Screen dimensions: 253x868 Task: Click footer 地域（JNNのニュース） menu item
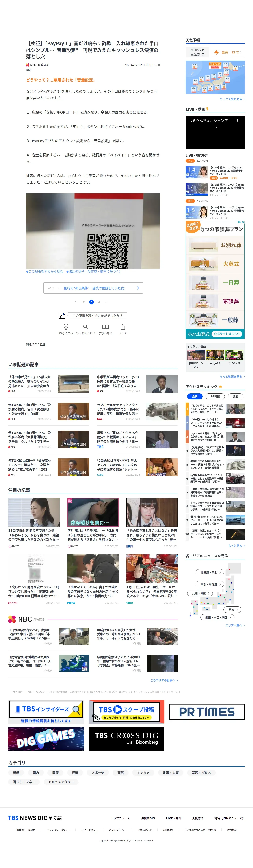click(229, 818)
